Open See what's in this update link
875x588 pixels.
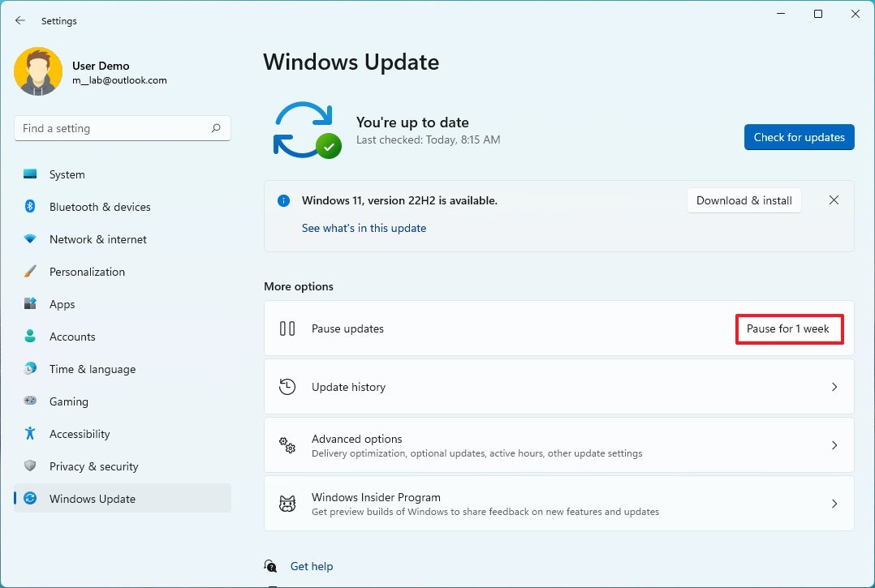(x=364, y=228)
